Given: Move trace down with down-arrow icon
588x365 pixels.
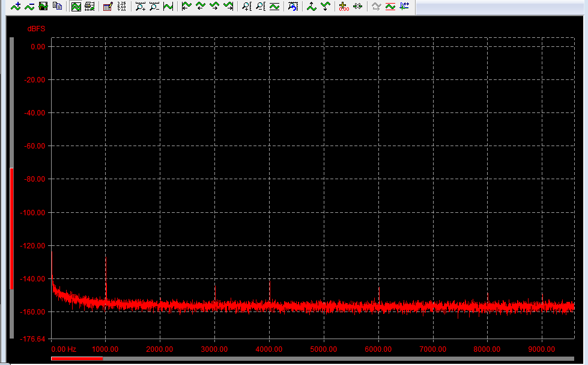Looking at the screenshot, I should pos(325,7).
